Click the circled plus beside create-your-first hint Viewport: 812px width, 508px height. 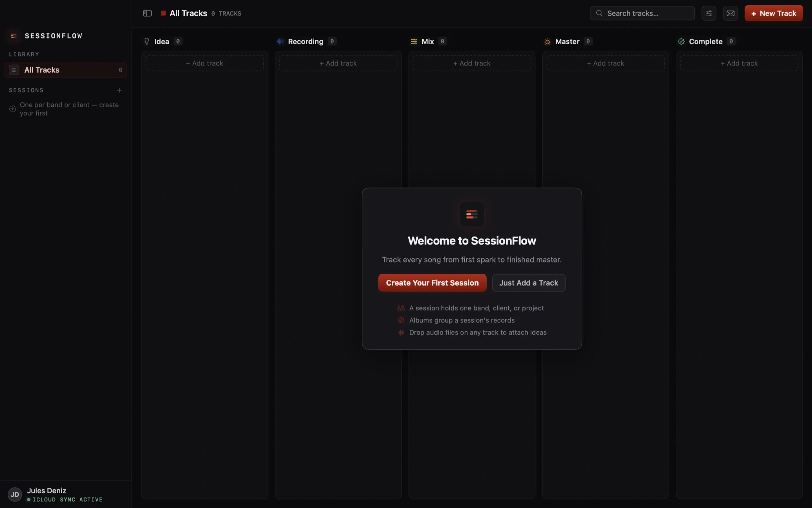pos(12,109)
